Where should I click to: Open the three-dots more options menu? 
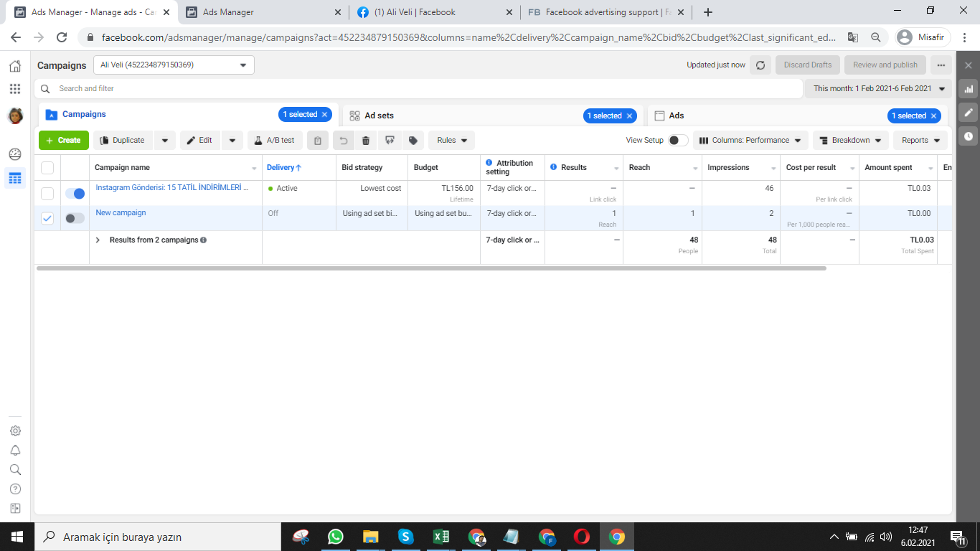click(941, 65)
